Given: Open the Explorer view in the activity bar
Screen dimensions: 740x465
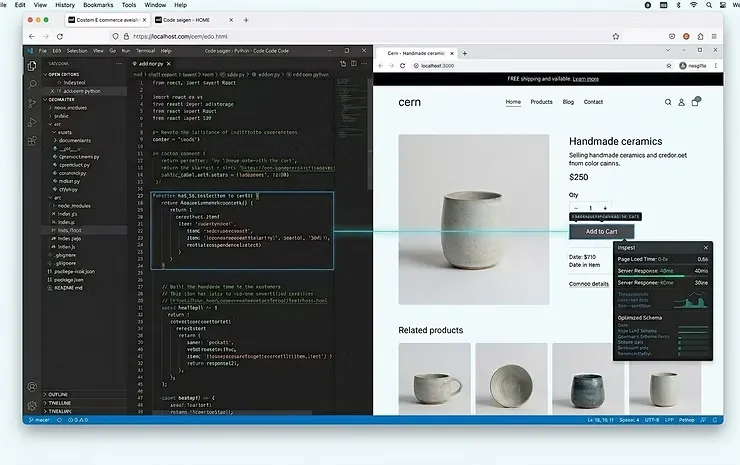Looking at the screenshot, I should (32, 66).
